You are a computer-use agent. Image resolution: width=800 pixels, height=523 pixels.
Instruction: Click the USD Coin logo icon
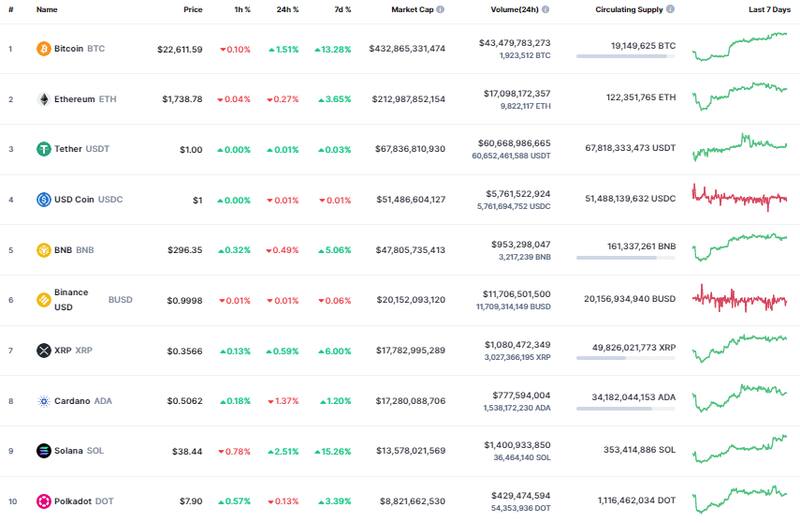click(43, 199)
